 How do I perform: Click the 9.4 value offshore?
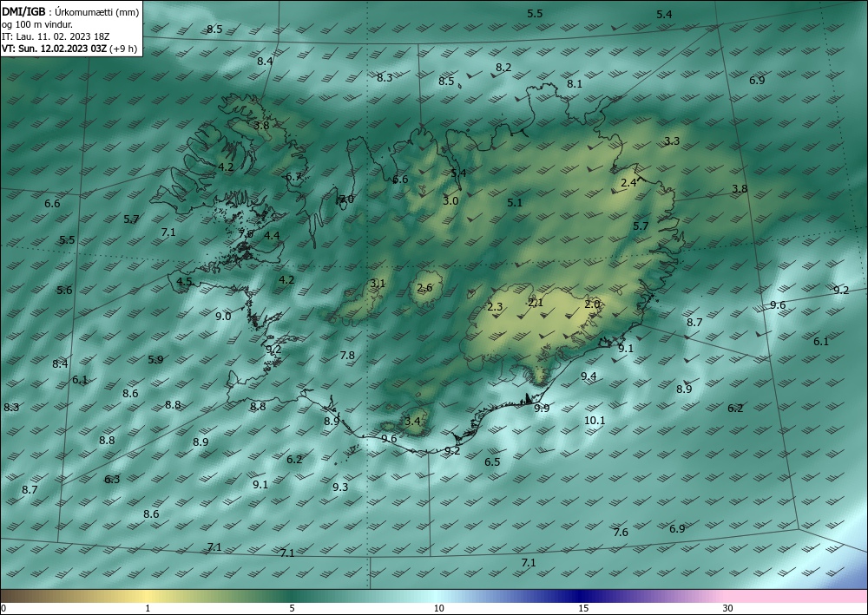[589, 376]
